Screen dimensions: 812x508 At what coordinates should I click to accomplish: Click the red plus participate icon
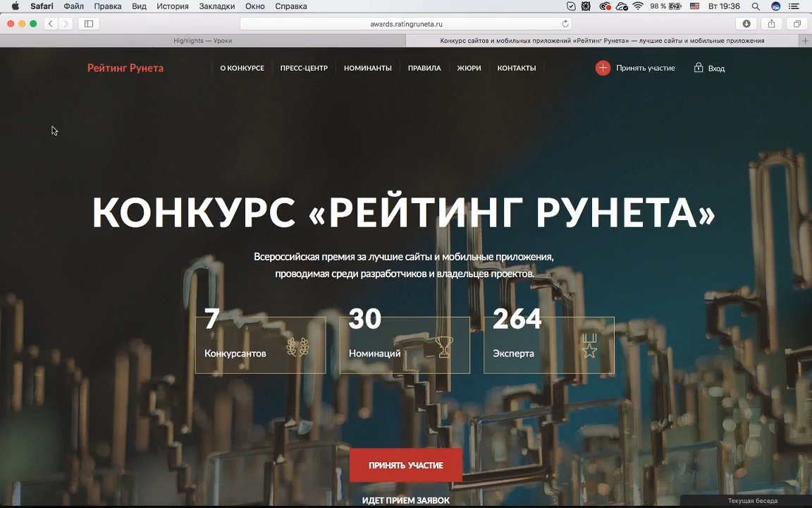603,68
